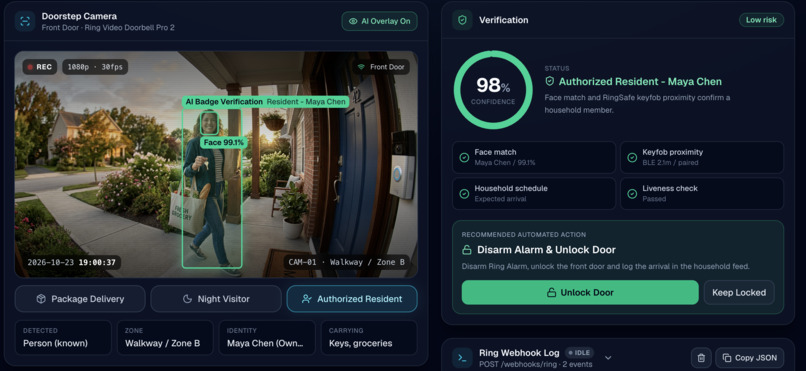
Task: Click the lock icon beside Disarm Alarm heading
Action: (467, 250)
